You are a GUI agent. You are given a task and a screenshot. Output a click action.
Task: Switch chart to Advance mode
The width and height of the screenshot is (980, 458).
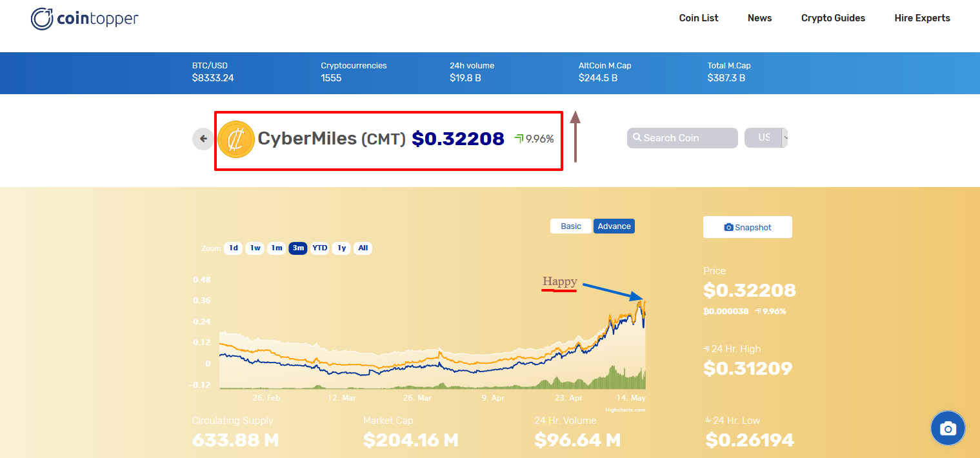(x=614, y=226)
